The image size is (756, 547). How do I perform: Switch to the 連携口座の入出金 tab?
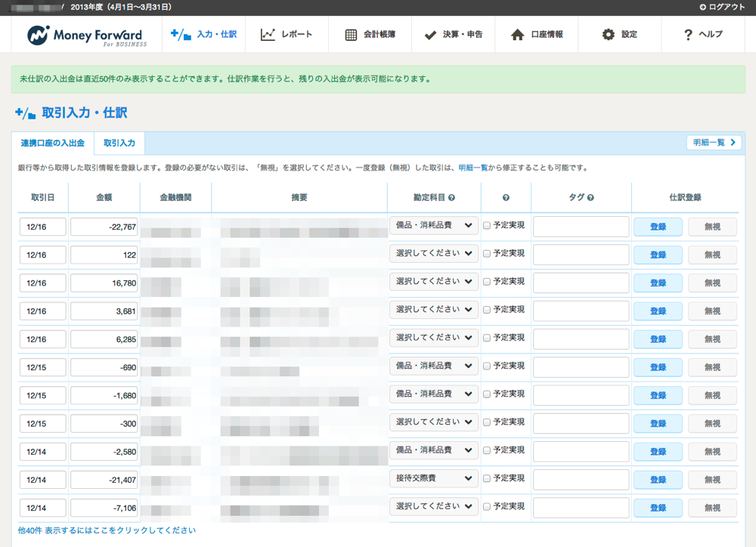(x=53, y=143)
